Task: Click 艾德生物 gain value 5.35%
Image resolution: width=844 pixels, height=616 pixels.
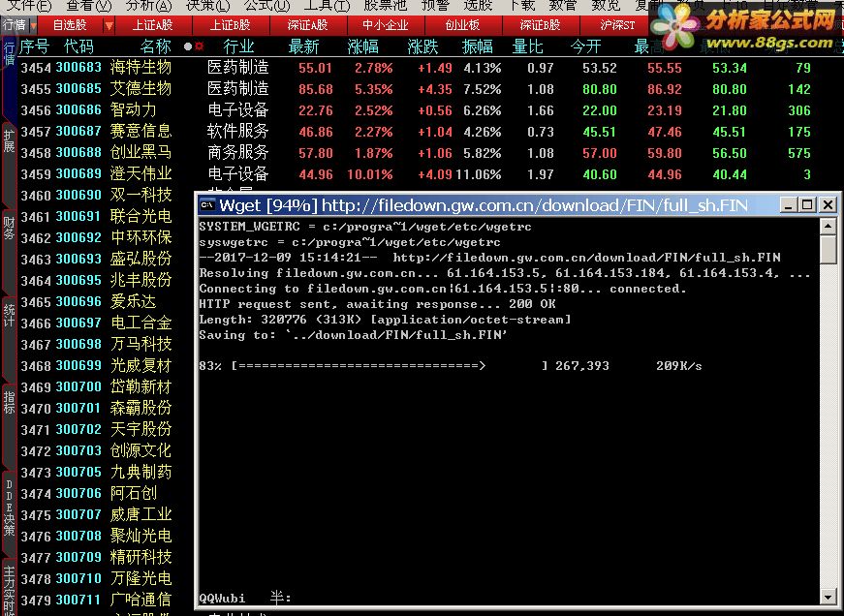Action: (x=374, y=89)
